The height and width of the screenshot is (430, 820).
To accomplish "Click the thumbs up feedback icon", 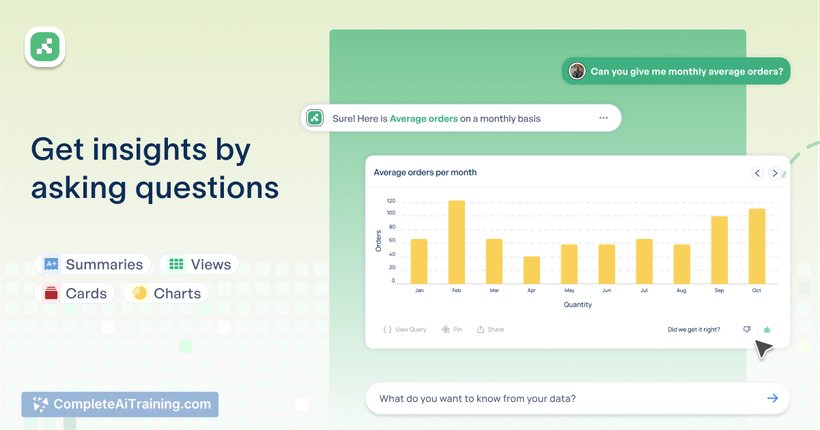I will 767,330.
